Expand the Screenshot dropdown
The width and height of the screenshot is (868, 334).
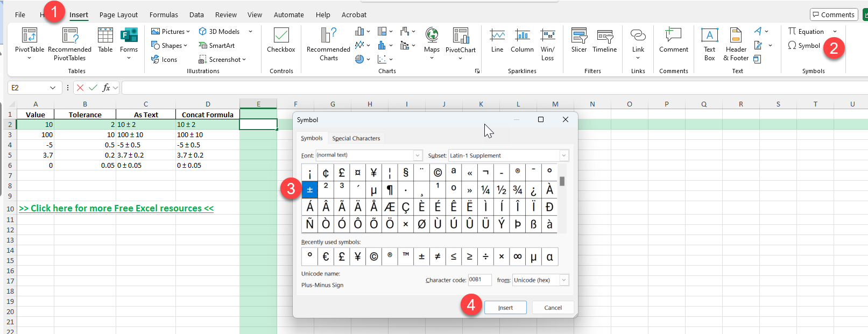244,60
